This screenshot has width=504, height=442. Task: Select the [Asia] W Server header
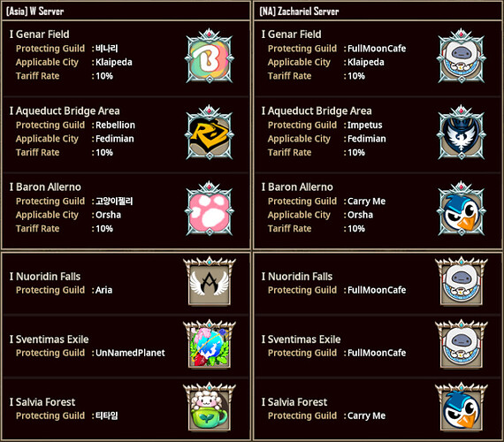tap(34, 11)
